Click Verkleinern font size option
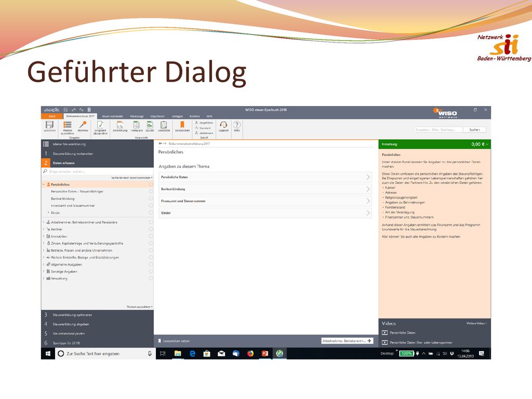The width and height of the screenshot is (532, 399). coord(204,133)
